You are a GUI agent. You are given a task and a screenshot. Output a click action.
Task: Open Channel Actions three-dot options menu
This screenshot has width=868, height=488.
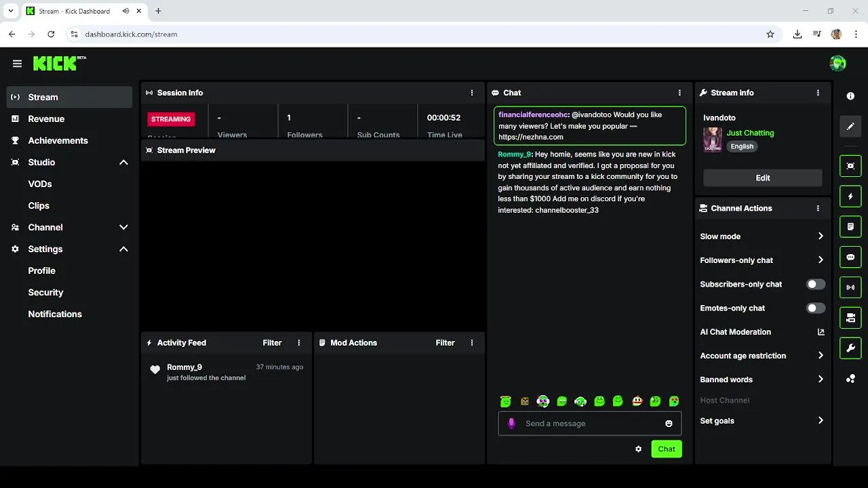pyautogui.click(x=818, y=208)
